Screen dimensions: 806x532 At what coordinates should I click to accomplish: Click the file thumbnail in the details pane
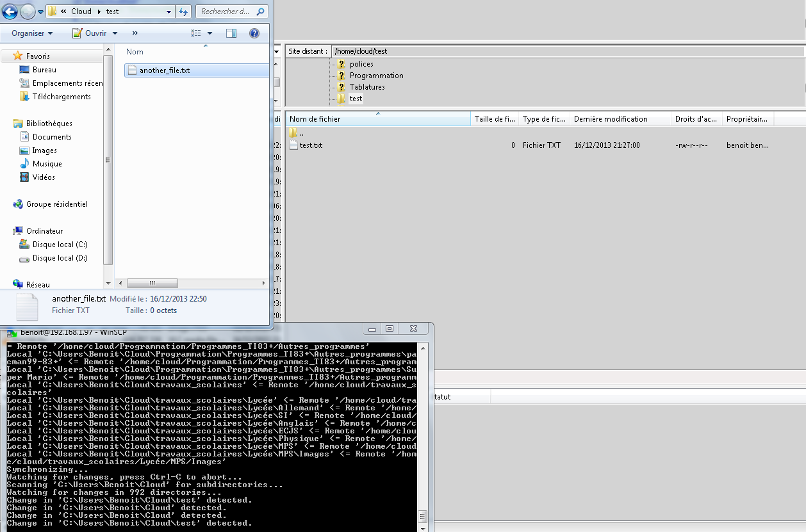(x=28, y=307)
